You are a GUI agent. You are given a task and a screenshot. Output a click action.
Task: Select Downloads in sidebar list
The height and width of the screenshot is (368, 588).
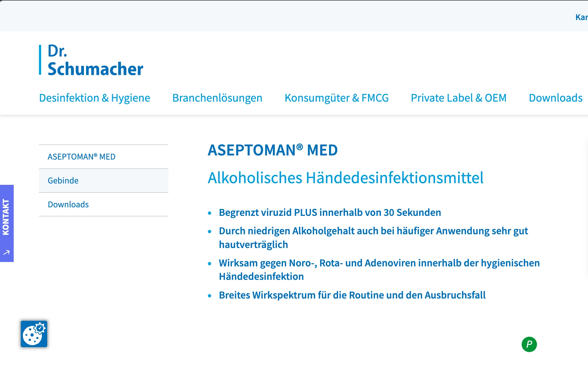click(104, 204)
